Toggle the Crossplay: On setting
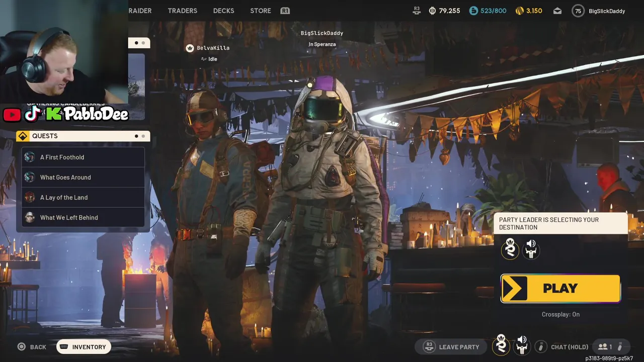 click(560, 314)
